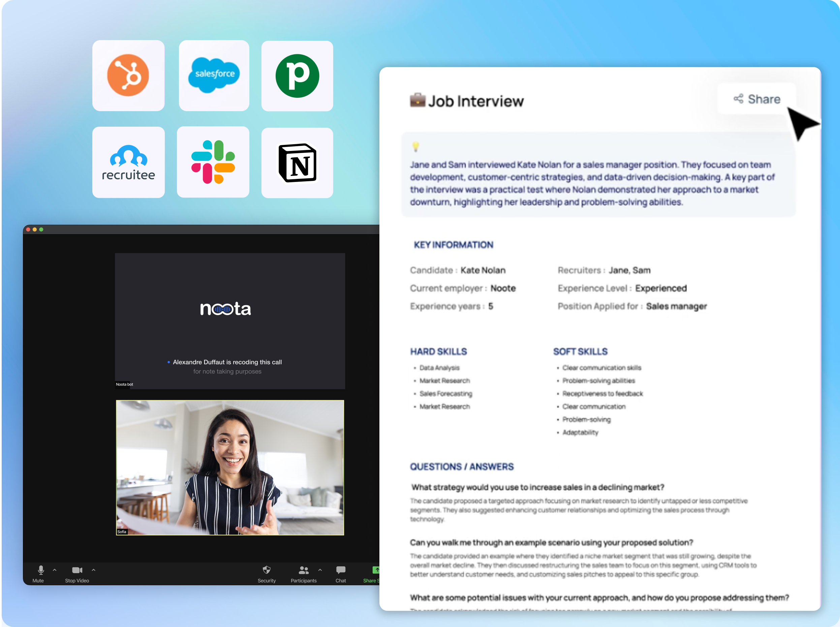Select the Notion integration icon

tap(297, 163)
